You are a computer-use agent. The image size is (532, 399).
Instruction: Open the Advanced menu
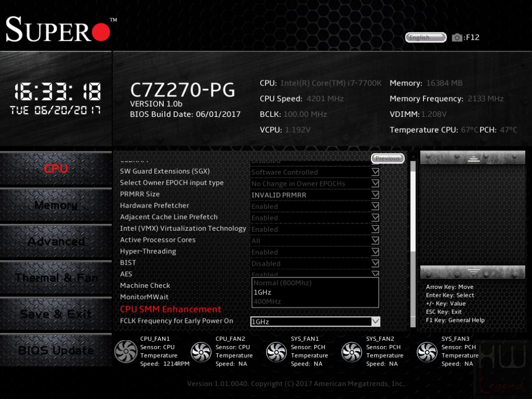[56, 241]
